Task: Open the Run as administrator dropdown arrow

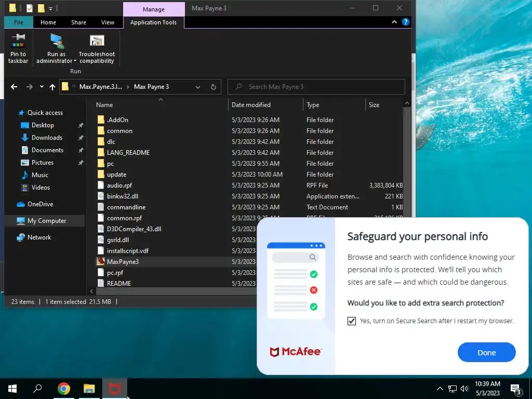Action: 75,61
